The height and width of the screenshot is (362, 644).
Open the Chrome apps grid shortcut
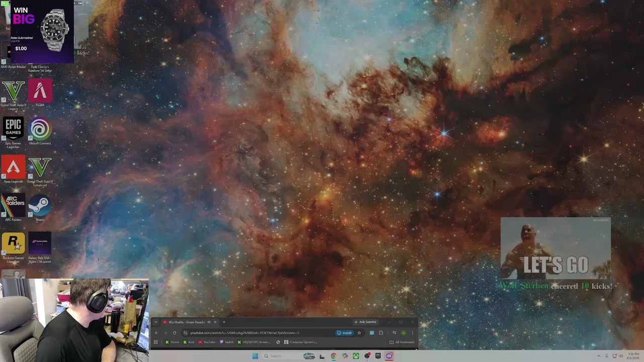pyautogui.click(x=156, y=342)
